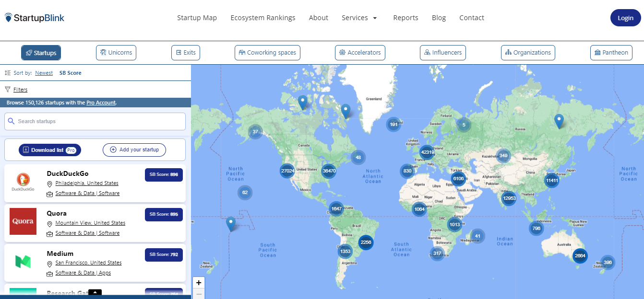
Task: Click the 317 cluster in South Africa
Action: coord(437,253)
